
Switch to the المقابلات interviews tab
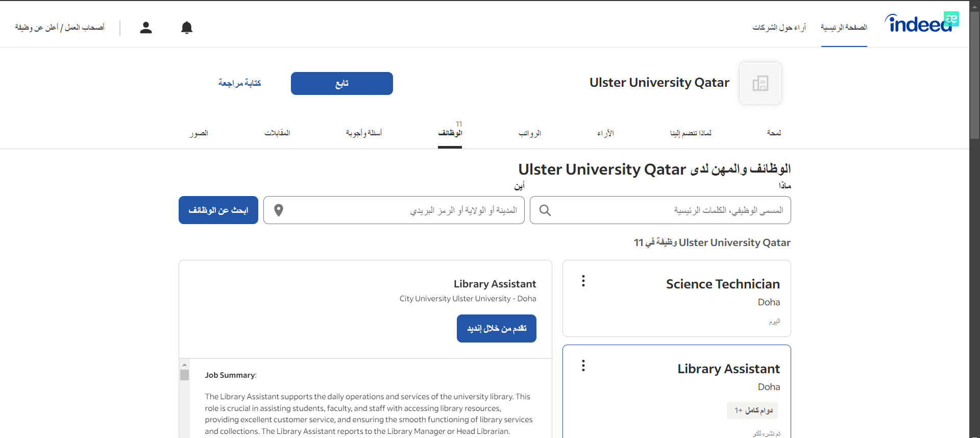click(277, 133)
